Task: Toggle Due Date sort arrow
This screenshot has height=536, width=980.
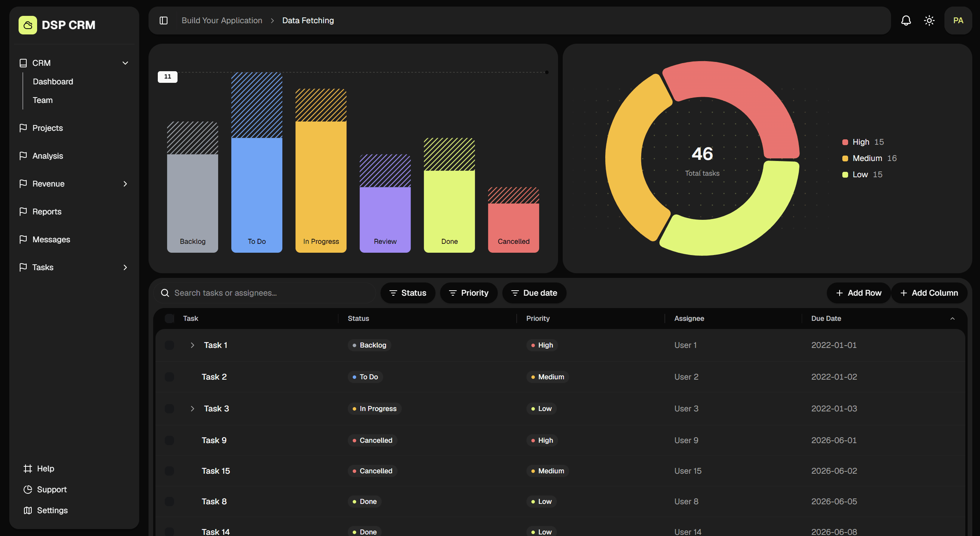Action: click(x=953, y=319)
